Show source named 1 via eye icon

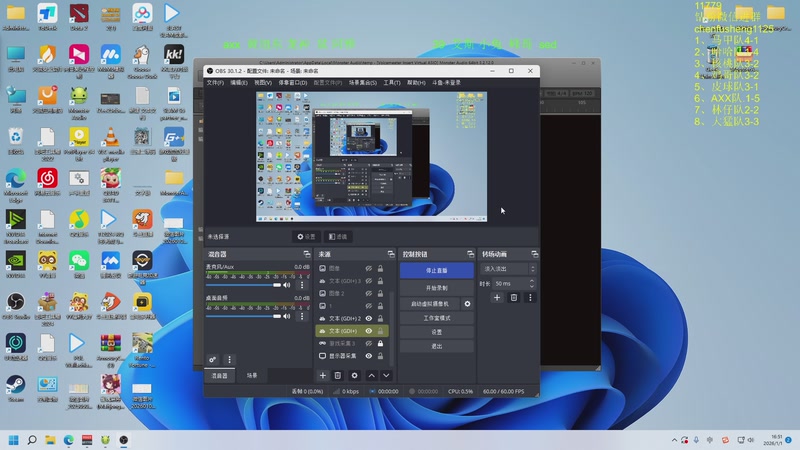coord(368,306)
